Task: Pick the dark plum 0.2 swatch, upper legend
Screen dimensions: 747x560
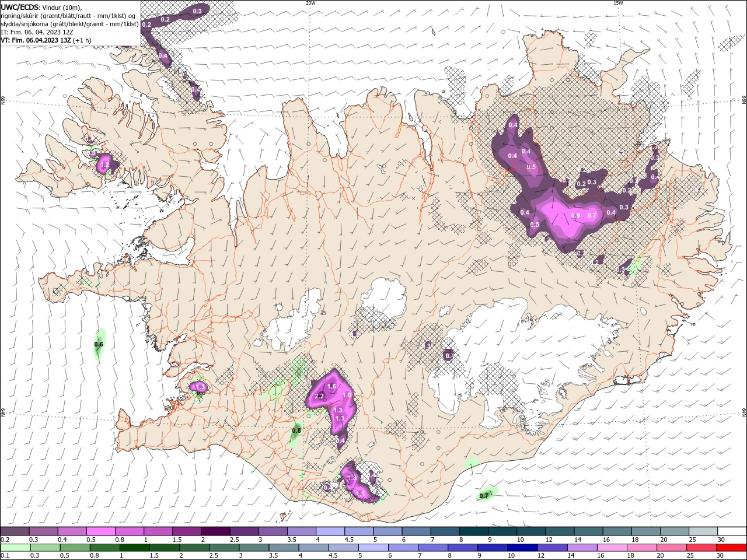Action: [15, 531]
